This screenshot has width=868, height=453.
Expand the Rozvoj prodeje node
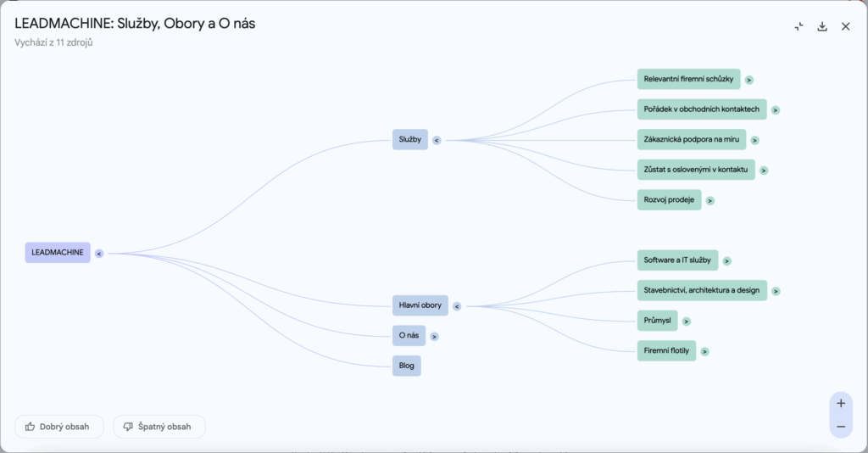709,201
